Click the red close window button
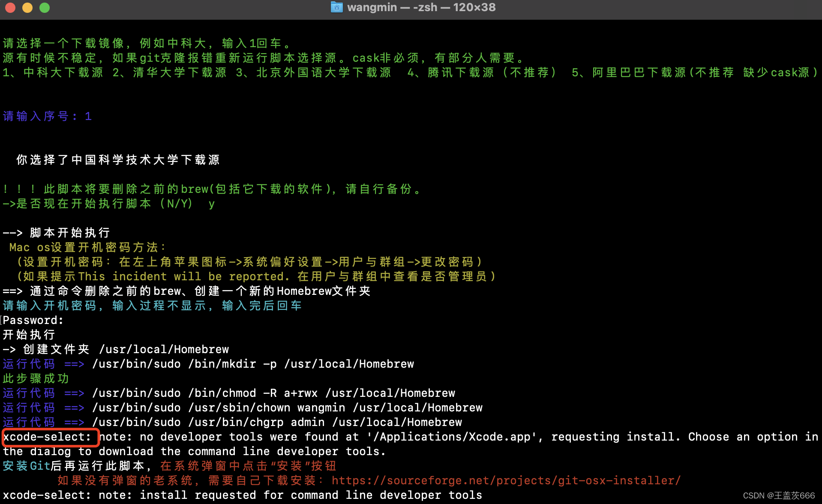 point(10,8)
